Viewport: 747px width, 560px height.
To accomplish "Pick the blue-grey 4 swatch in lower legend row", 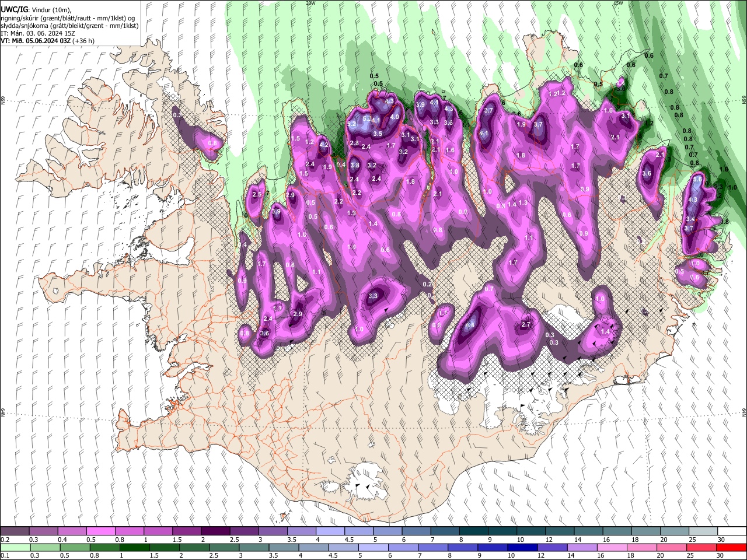I will [x=313, y=548].
